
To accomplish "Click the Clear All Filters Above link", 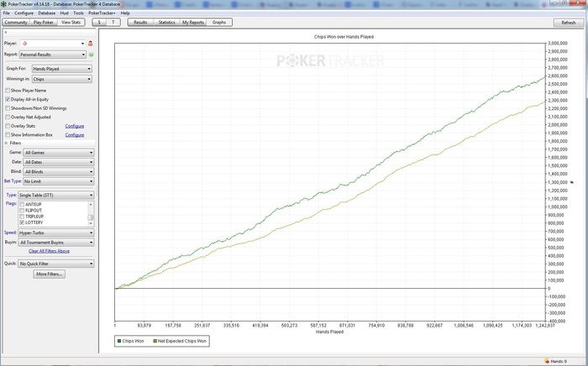I will tap(49, 251).
